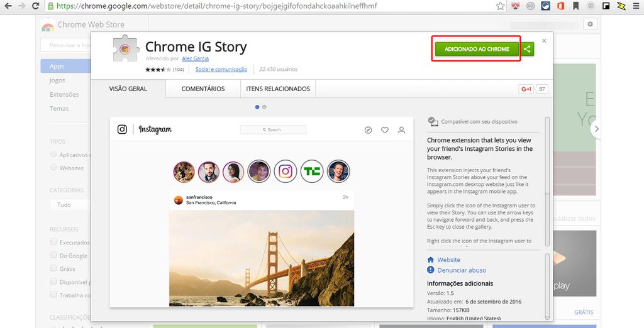644x328 pixels.
Task: Open the Website link
Action: [448, 260]
